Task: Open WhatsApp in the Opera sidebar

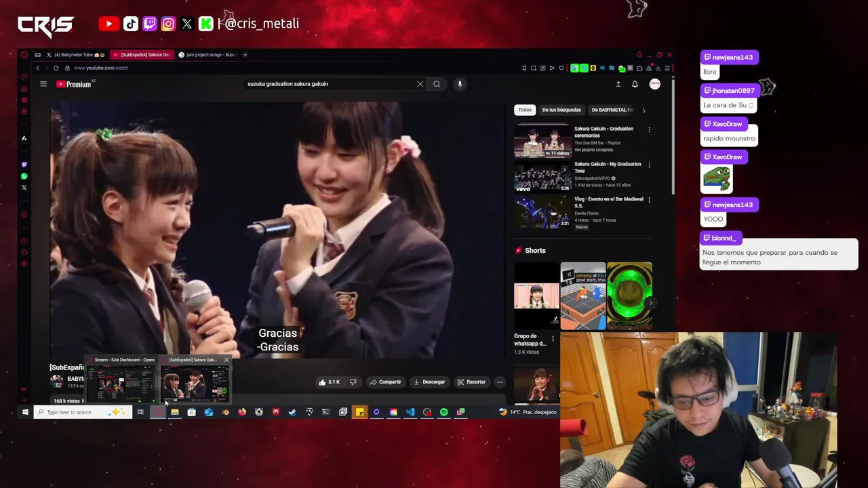Action: click(x=24, y=176)
